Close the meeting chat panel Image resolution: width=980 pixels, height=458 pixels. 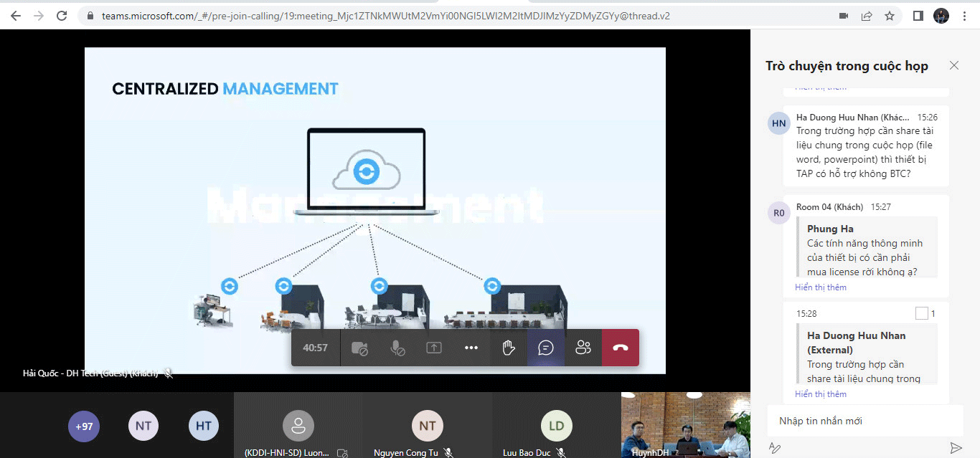click(954, 65)
